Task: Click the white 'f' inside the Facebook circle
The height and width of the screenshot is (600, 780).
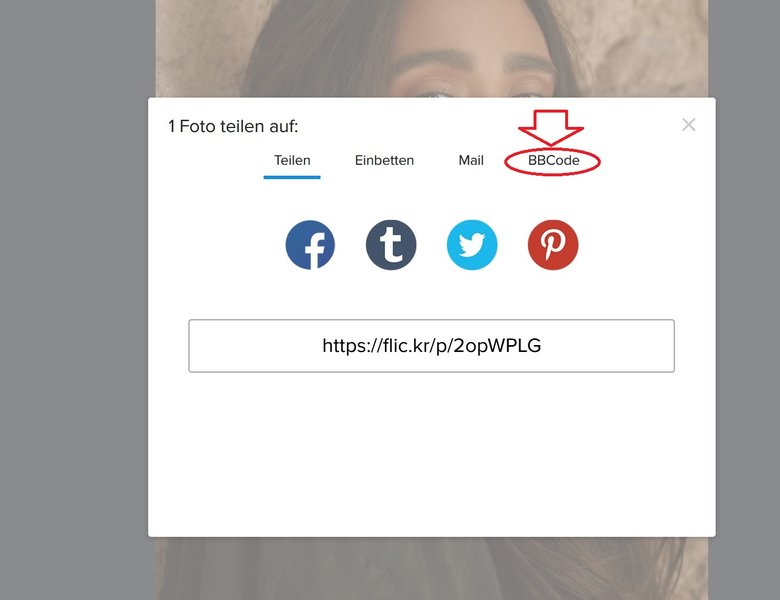Action: [315, 250]
